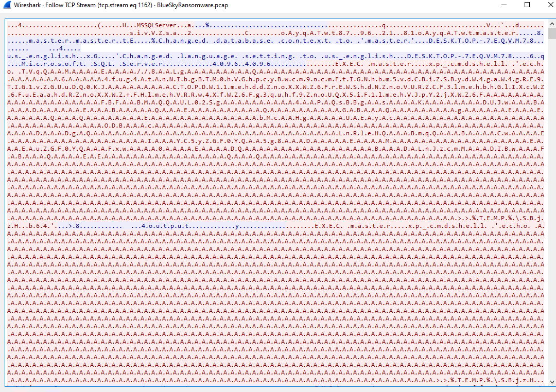Click the Follow TCP Stream title text
556x392 pixels.
(x=93, y=5)
